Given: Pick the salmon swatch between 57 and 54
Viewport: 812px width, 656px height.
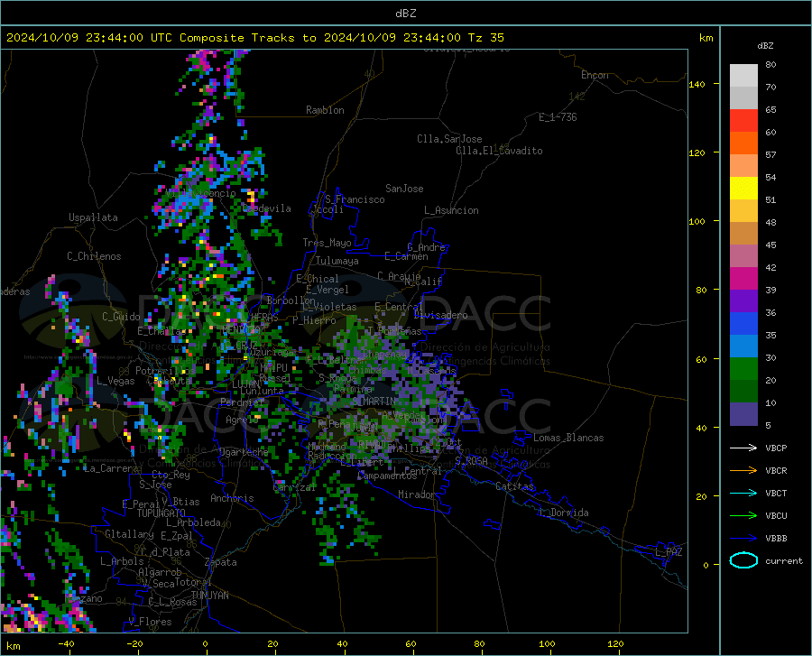Looking at the screenshot, I should [743, 166].
